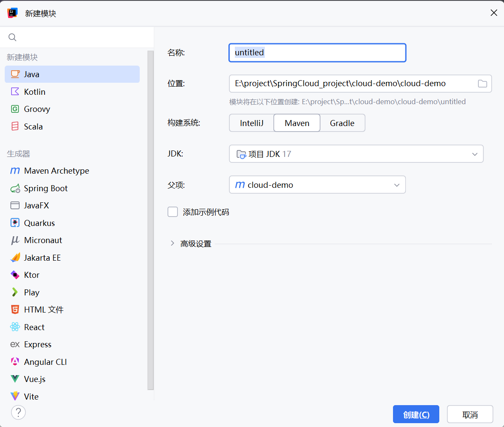Choose Gradle as build system

coord(342,123)
